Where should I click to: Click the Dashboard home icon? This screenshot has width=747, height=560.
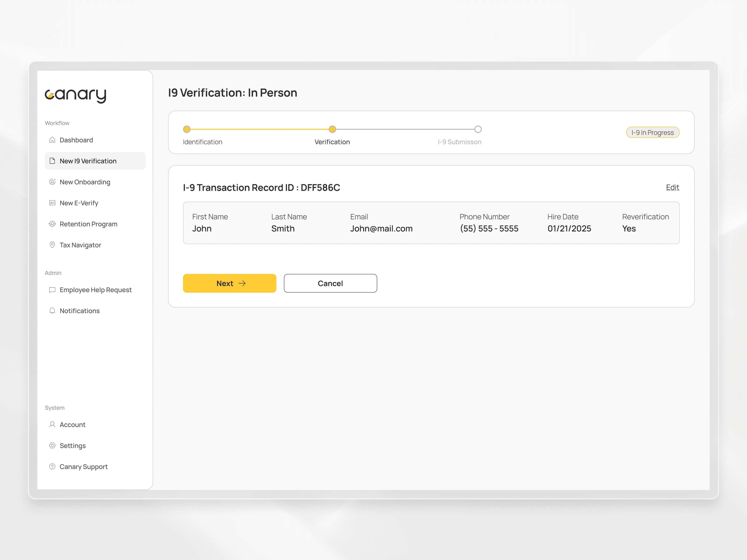(52, 140)
